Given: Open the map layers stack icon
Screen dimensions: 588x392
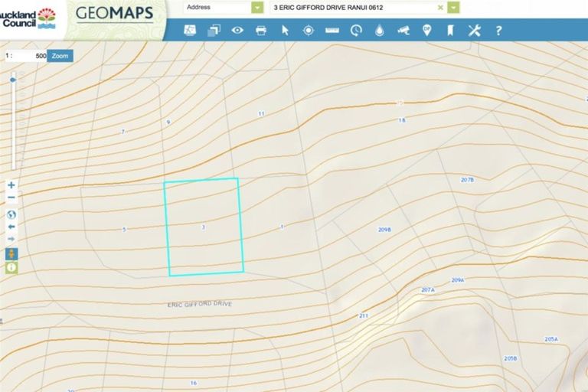Looking at the screenshot, I should 214,31.
